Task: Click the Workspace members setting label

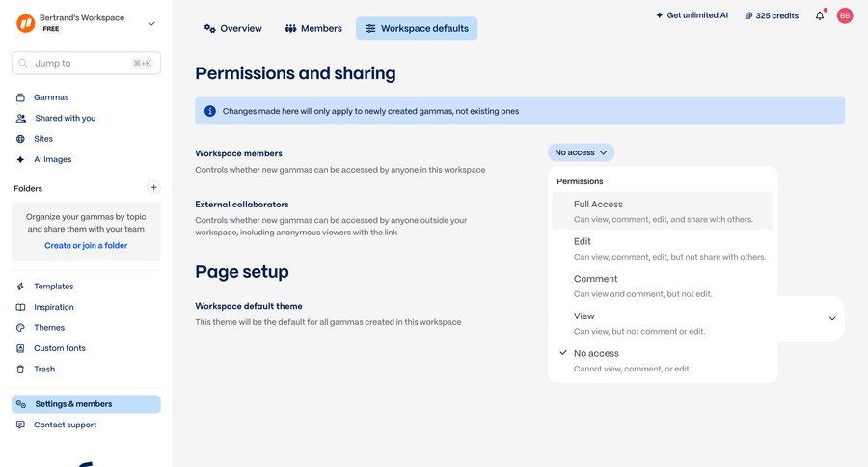Action: tap(238, 153)
